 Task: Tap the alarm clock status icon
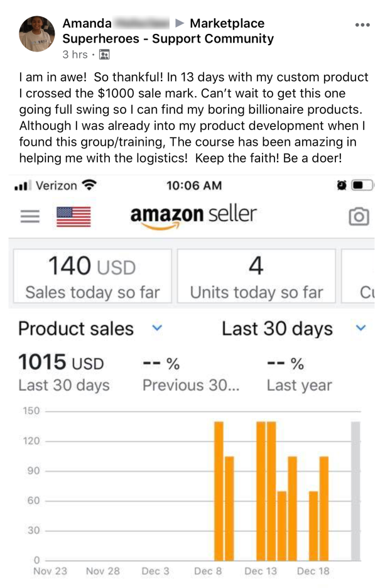tap(342, 185)
